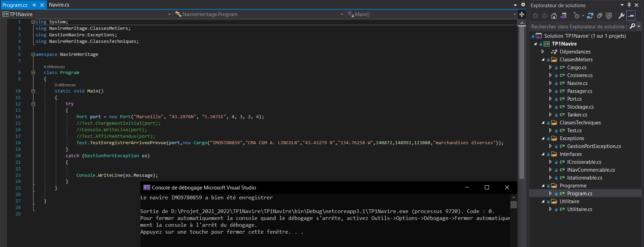Open Solution Explorer window position dropdown

tap(622, 5)
